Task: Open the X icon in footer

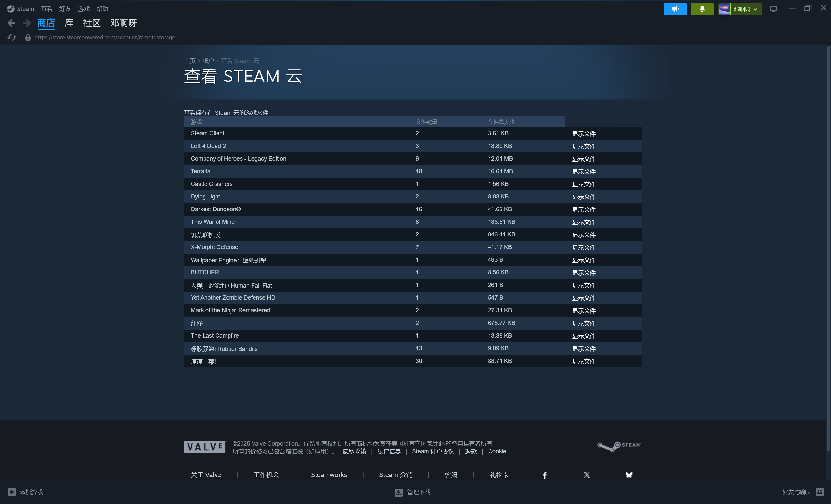Action: tap(587, 475)
